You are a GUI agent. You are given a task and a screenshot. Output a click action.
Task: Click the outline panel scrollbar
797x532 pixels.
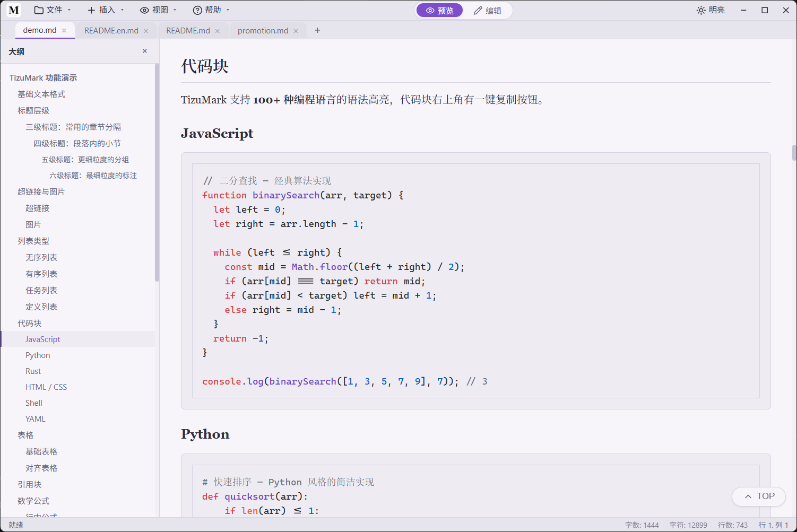pos(157,172)
